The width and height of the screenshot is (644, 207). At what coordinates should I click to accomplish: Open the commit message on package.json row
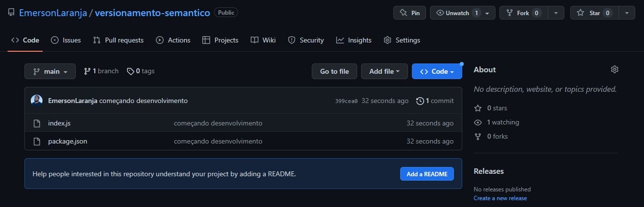click(218, 141)
